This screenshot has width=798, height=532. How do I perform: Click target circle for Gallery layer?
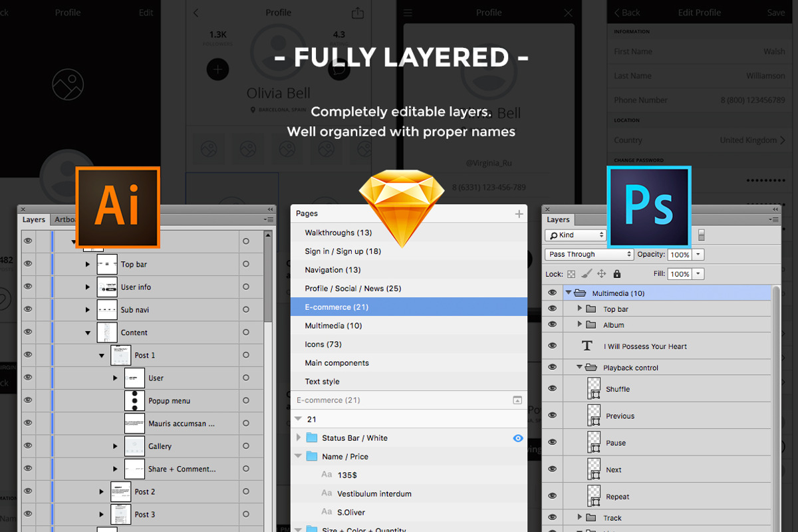click(x=246, y=446)
